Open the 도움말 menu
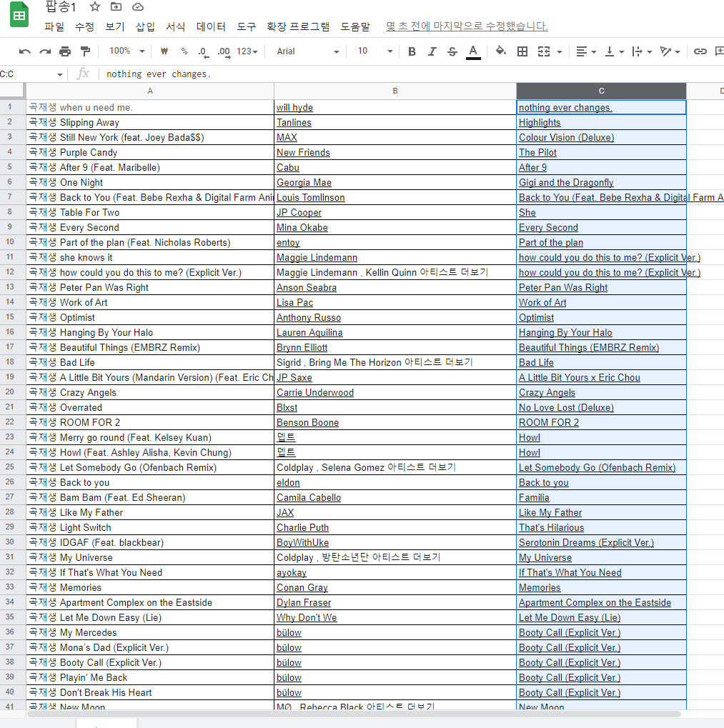Screen dimensions: 724x728 click(x=355, y=26)
